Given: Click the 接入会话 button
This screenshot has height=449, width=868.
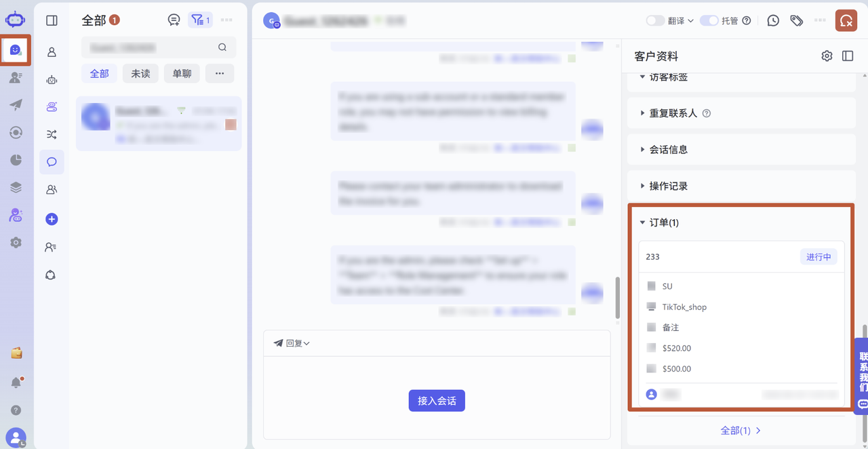Looking at the screenshot, I should pyautogui.click(x=437, y=401).
